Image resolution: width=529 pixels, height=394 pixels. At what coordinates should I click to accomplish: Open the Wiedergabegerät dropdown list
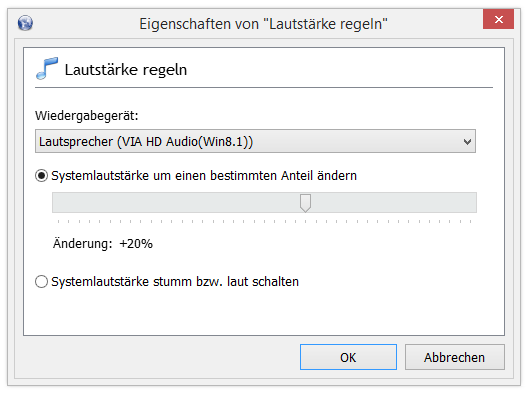pos(255,141)
